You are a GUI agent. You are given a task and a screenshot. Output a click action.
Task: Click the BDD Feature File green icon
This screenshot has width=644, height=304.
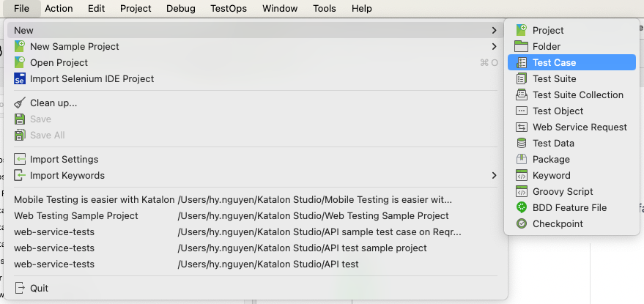(x=522, y=207)
